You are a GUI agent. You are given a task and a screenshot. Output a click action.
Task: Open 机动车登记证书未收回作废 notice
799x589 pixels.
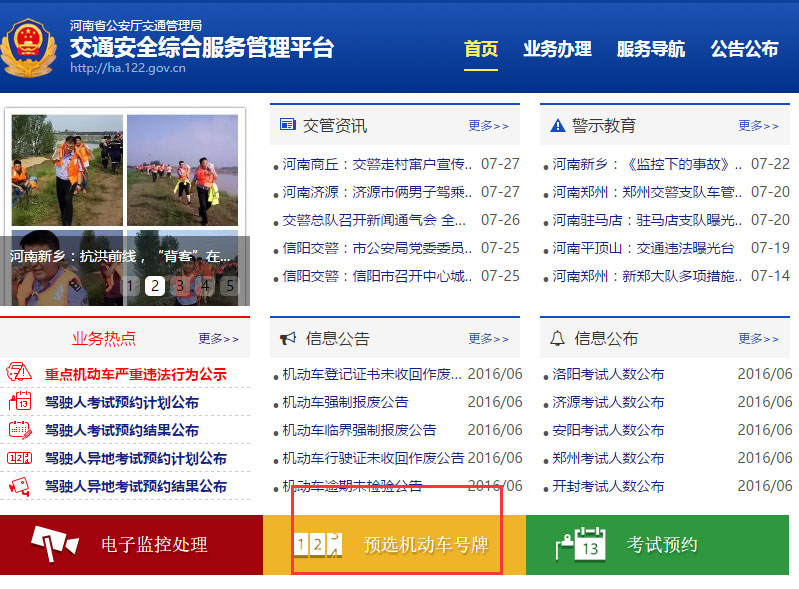[372, 374]
